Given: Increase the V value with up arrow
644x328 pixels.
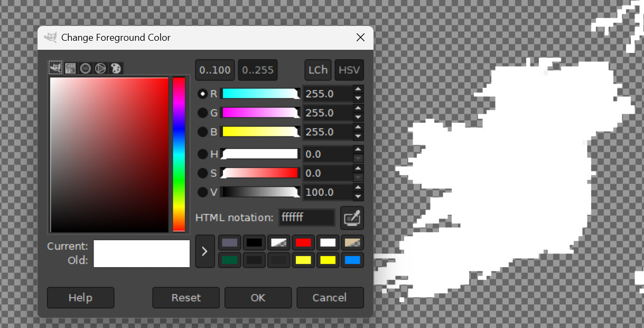Looking at the screenshot, I should pos(358,187).
